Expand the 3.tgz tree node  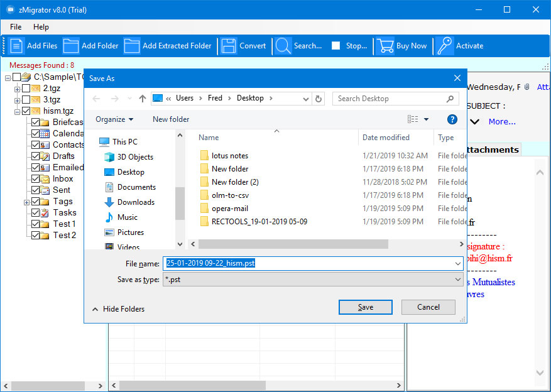[x=17, y=101]
